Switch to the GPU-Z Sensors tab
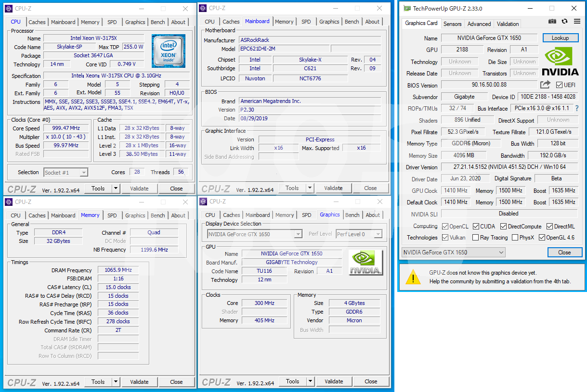The height and width of the screenshot is (392, 587). tap(453, 24)
